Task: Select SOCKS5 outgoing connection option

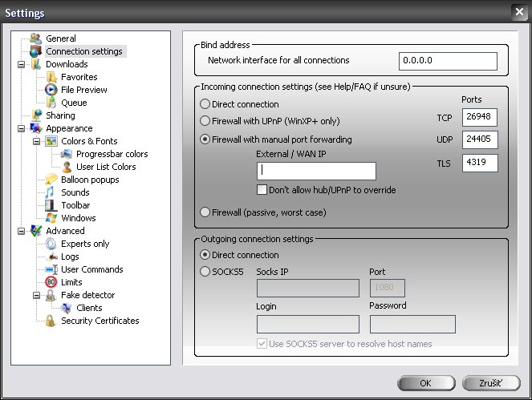Action: pyautogui.click(x=205, y=272)
